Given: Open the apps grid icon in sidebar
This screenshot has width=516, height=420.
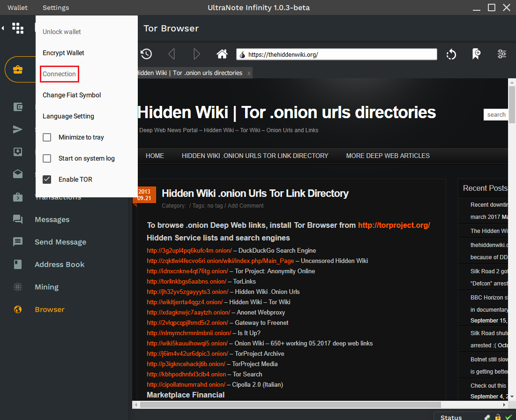Looking at the screenshot, I should (x=18, y=28).
